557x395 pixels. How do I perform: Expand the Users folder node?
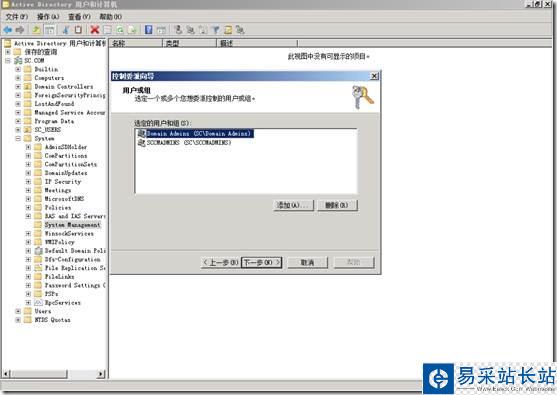point(18,311)
